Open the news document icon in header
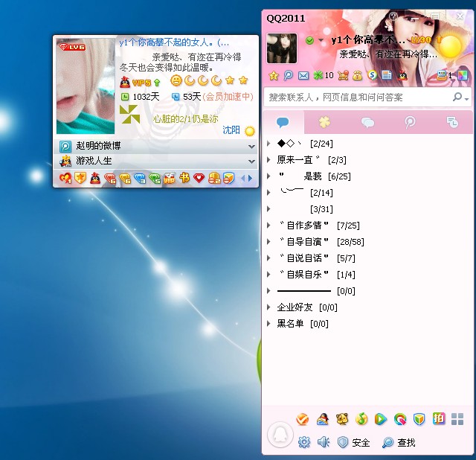The height and width of the screenshot is (460, 476). (x=387, y=75)
